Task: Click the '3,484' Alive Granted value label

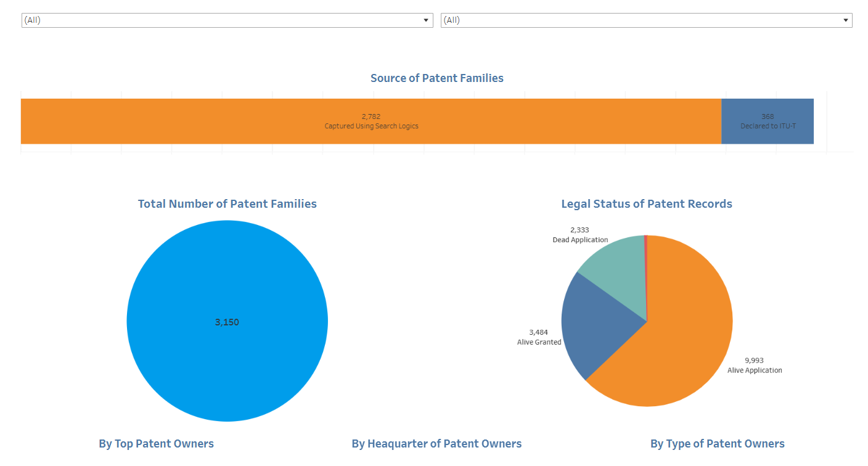Action: pos(539,332)
